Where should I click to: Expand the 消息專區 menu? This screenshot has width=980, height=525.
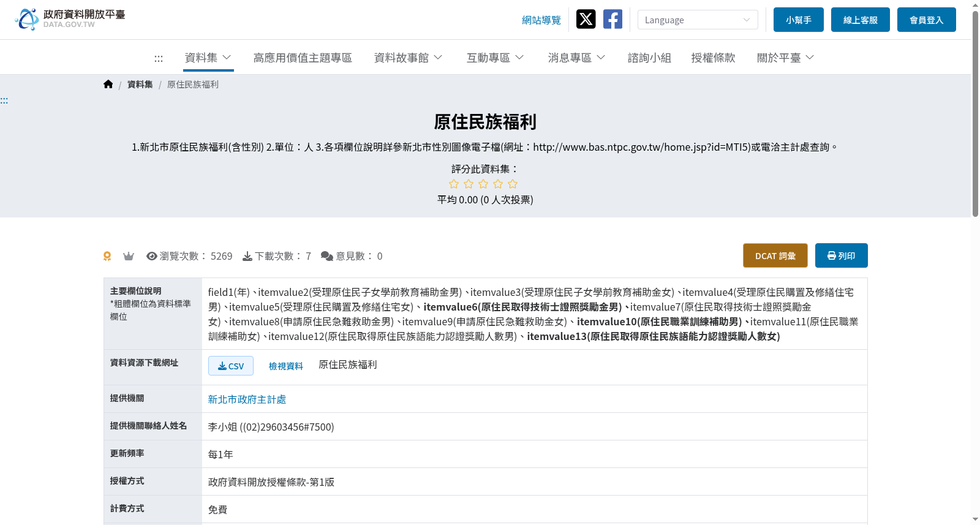pos(576,58)
